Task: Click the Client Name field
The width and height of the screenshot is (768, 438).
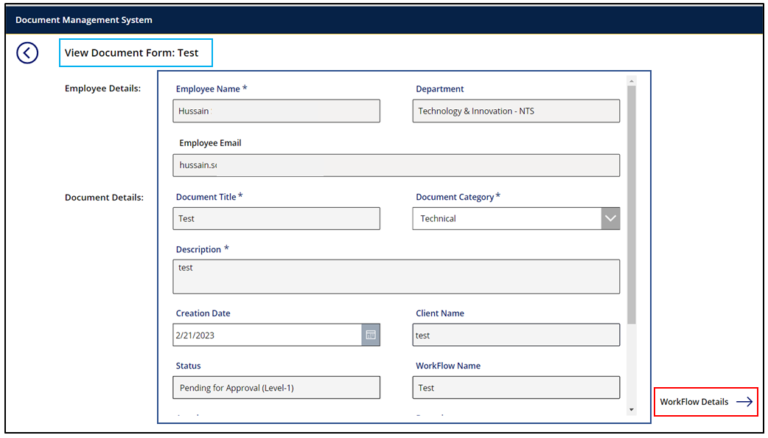Action: pos(516,335)
